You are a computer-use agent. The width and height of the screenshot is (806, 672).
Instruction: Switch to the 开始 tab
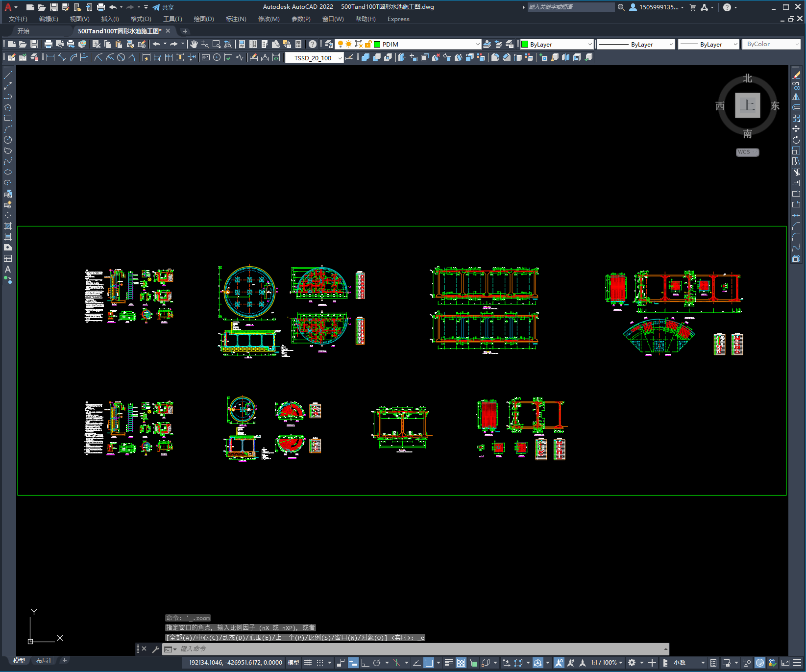pyautogui.click(x=24, y=31)
